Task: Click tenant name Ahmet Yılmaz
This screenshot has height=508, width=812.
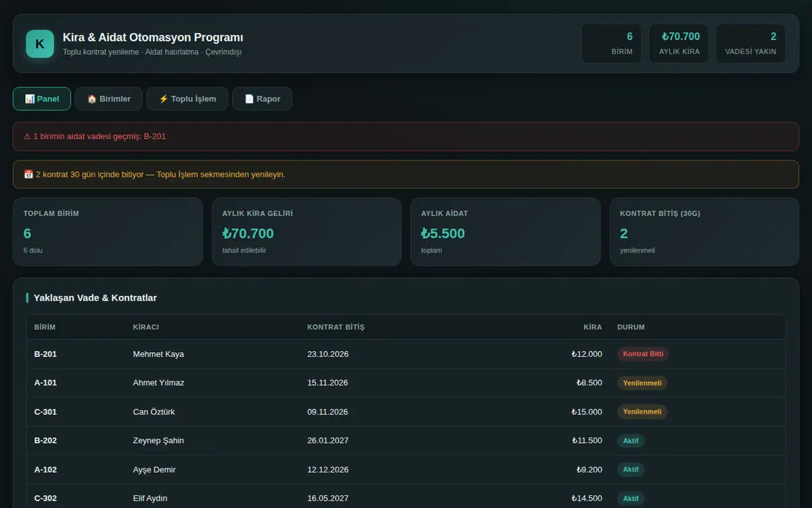Action: [158, 383]
